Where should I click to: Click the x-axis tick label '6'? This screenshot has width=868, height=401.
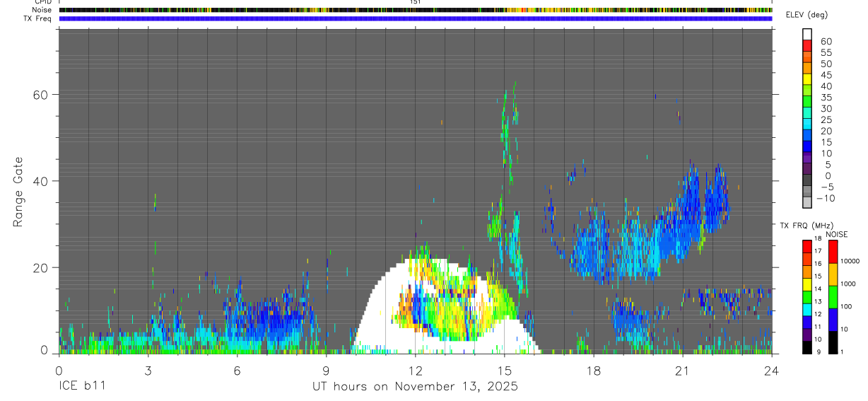coord(237,370)
